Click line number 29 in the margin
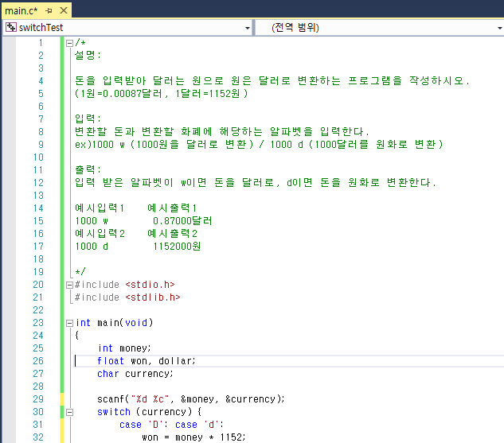 pos(39,398)
